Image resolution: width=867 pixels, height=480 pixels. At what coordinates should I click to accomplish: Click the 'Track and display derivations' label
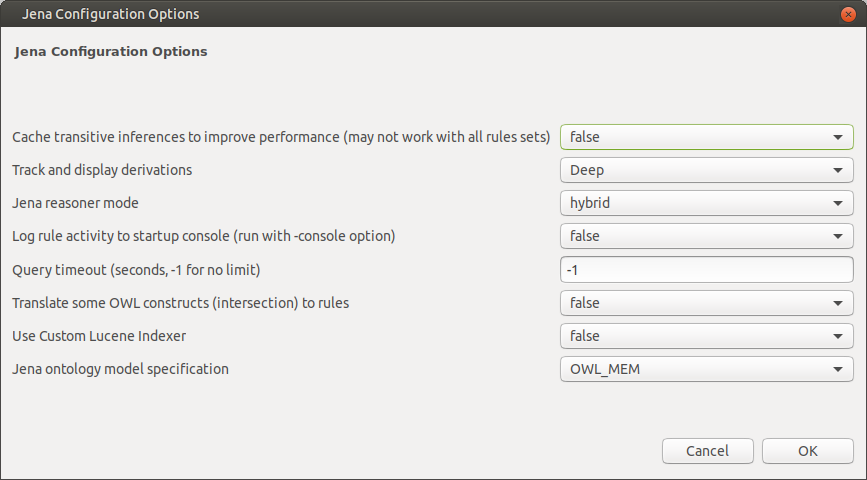[x=102, y=170]
